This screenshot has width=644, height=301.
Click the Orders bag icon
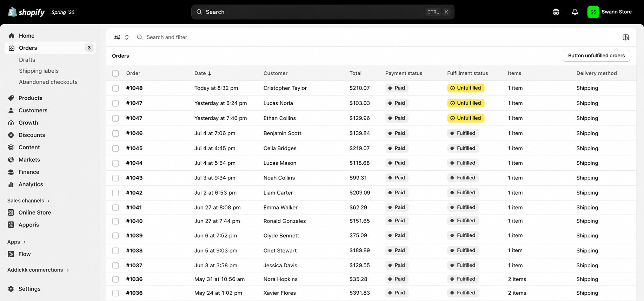pyautogui.click(x=12, y=48)
